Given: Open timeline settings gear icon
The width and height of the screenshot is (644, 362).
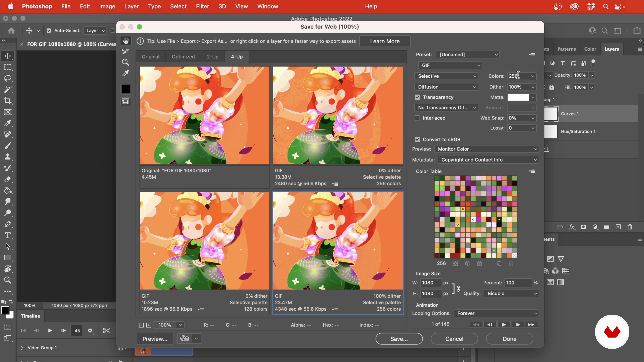Looking at the screenshot, I should [91, 330].
